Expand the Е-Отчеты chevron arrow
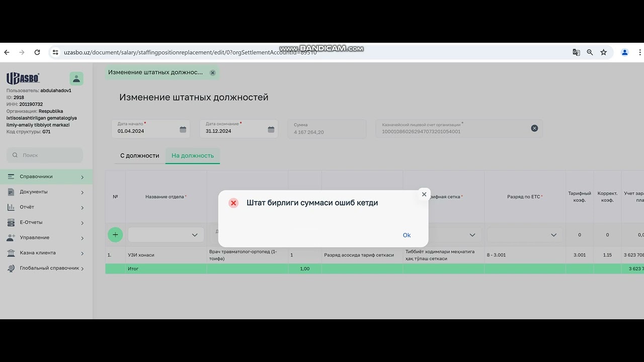 pos(83,223)
